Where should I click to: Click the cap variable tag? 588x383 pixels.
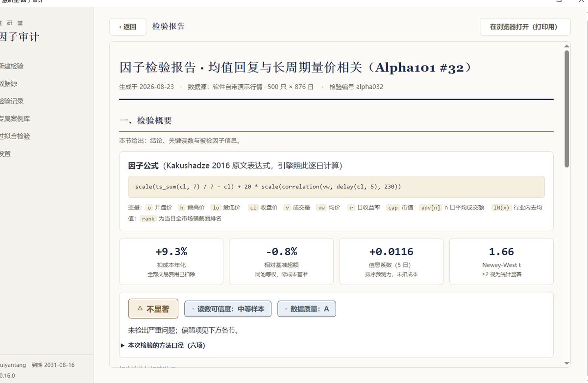pyautogui.click(x=393, y=208)
